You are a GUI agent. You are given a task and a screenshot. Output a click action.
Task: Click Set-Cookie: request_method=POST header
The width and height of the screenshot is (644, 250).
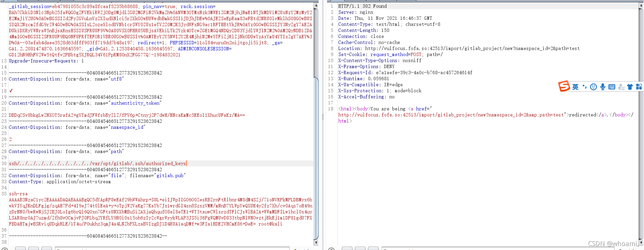click(390, 54)
